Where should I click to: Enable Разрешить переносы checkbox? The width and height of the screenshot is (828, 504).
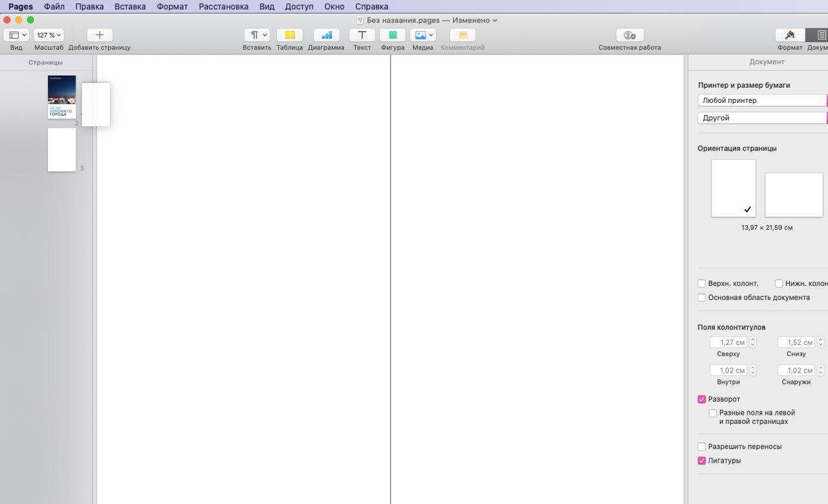coord(702,446)
